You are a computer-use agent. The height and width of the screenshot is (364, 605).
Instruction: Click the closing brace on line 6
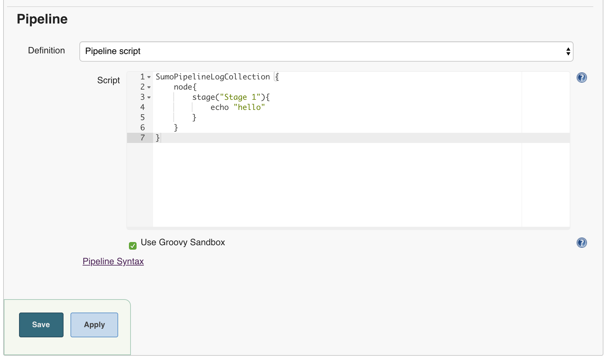click(176, 128)
